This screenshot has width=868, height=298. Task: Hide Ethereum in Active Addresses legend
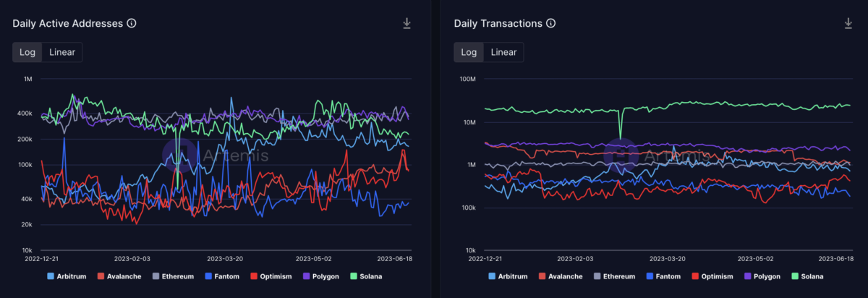tap(174, 276)
